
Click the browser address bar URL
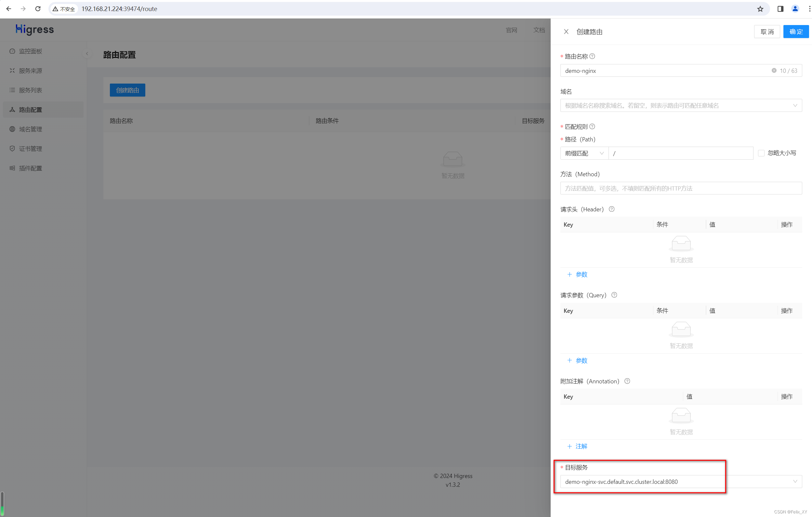[119, 9]
